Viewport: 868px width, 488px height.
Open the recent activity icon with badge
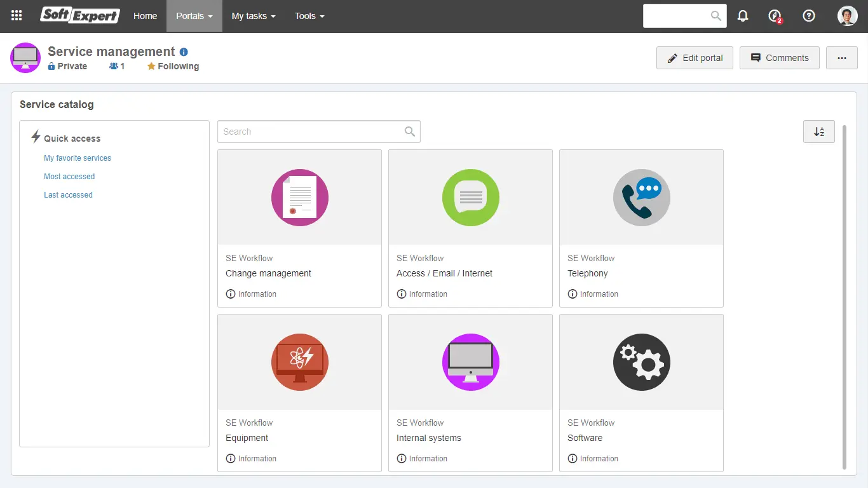(x=775, y=16)
